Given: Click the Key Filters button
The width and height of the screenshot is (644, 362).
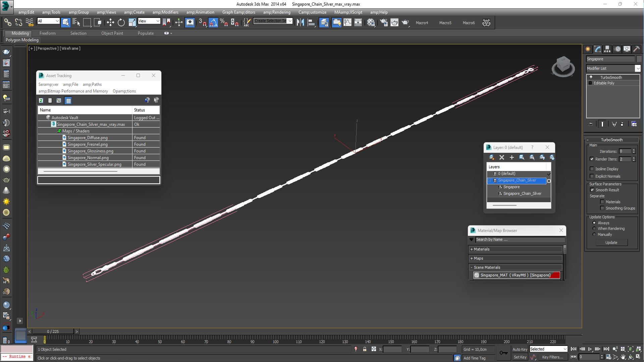Looking at the screenshot, I should 552,357.
